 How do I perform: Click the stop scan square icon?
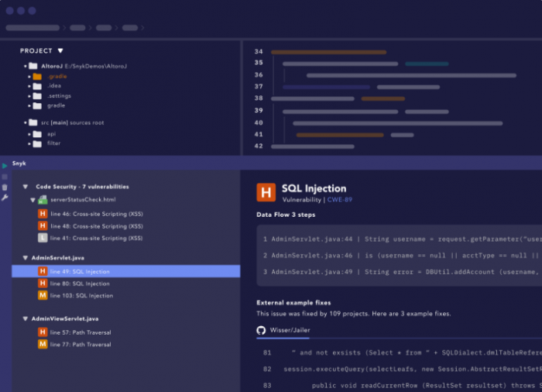point(5,177)
